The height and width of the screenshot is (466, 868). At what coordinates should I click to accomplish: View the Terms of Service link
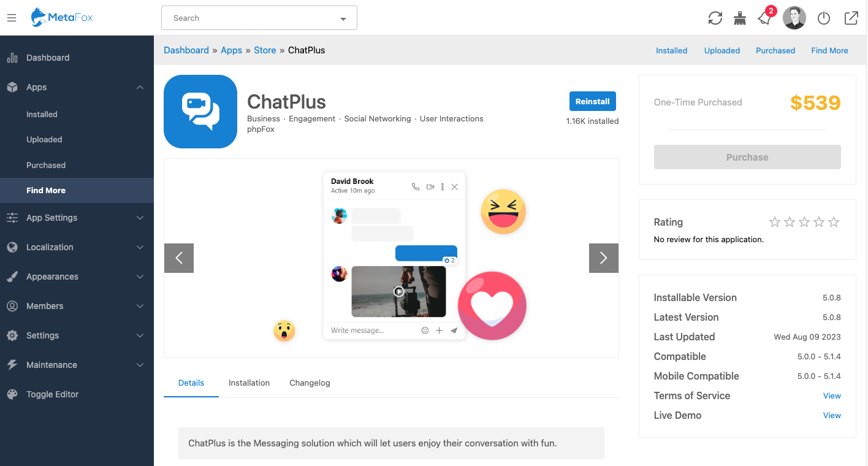pos(832,395)
